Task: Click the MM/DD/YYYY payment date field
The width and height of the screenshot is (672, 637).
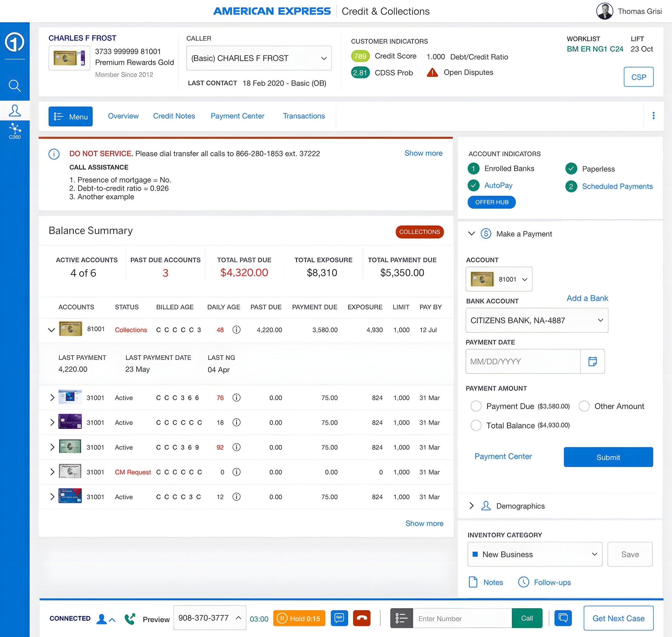Action: tap(523, 361)
